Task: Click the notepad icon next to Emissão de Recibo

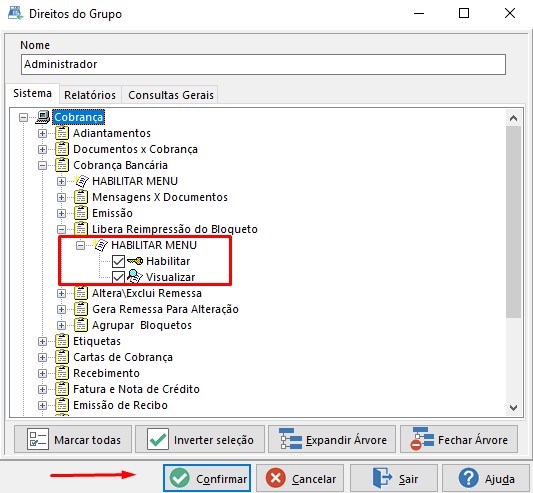Action: [62, 405]
